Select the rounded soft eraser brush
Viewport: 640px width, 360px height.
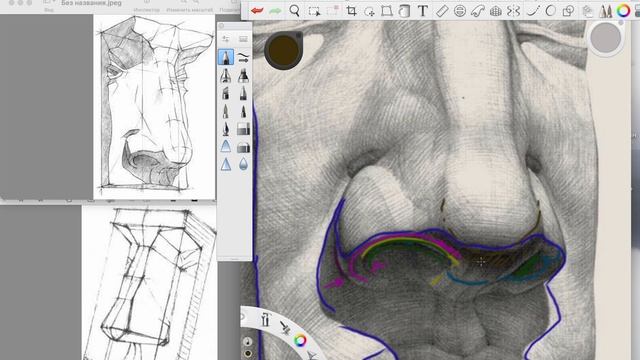pyautogui.click(x=243, y=147)
